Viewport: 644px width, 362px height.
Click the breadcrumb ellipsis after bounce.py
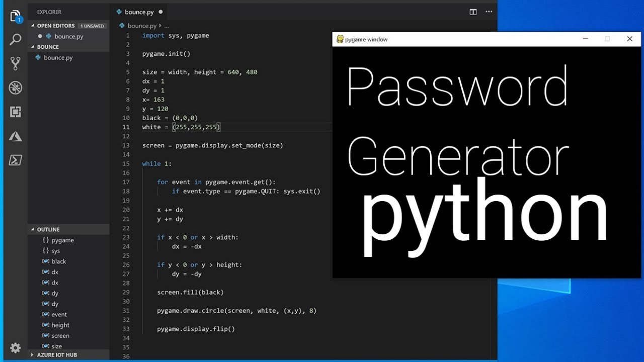(167, 26)
